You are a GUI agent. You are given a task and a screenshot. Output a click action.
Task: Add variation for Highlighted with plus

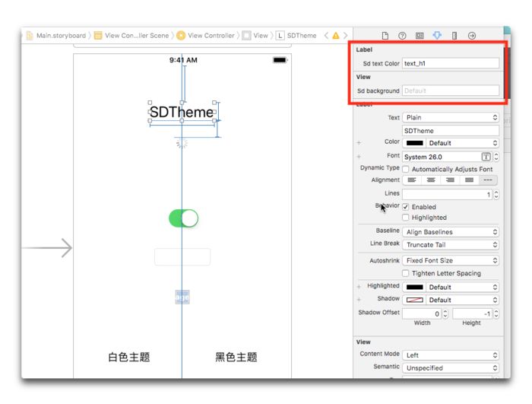[x=359, y=287]
